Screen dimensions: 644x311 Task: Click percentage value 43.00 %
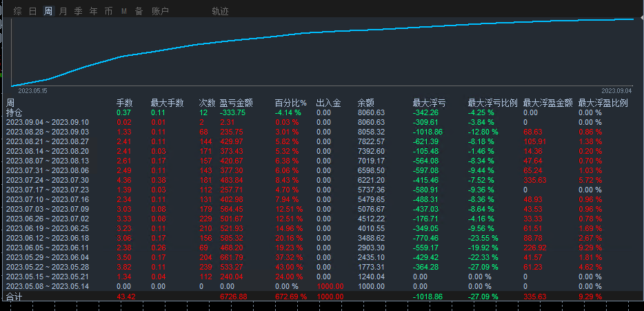[x=289, y=267]
